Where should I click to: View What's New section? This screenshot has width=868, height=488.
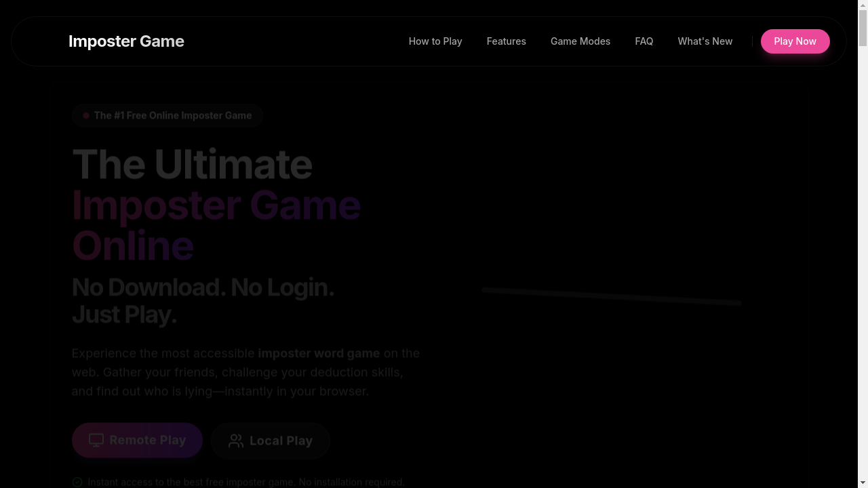coord(705,41)
